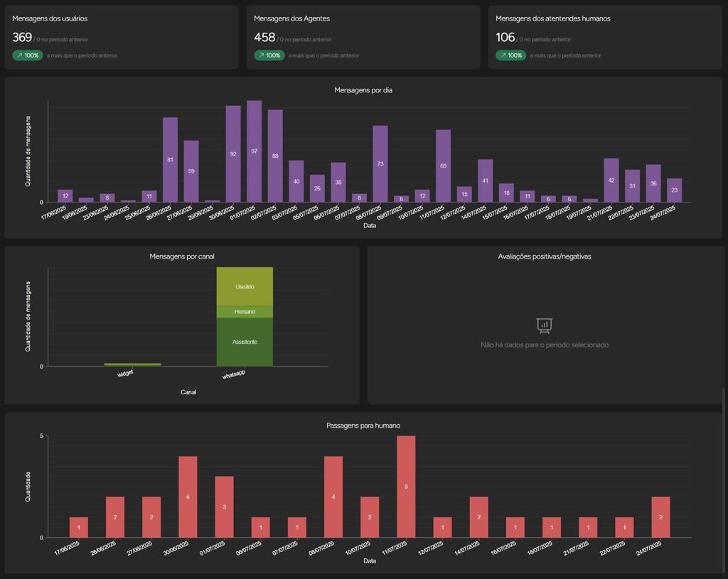728x579 pixels.
Task: Click the Mensagens dos usuários card title
Action: pyautogui.click(x=50, y=18)
